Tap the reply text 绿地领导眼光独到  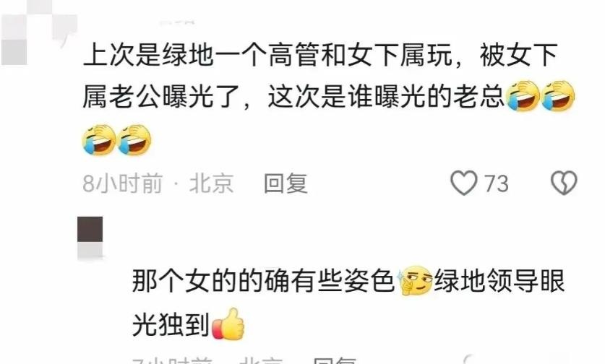point(348,303)
